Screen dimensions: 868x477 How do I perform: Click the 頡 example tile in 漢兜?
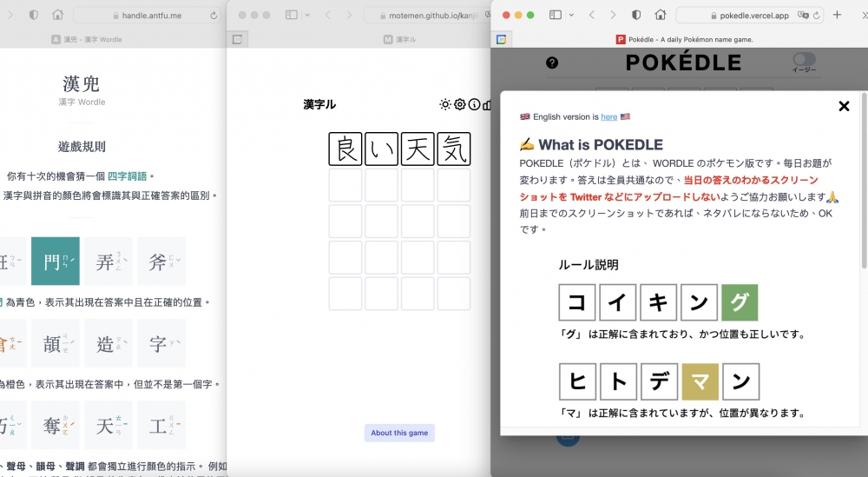click(56, 343)
